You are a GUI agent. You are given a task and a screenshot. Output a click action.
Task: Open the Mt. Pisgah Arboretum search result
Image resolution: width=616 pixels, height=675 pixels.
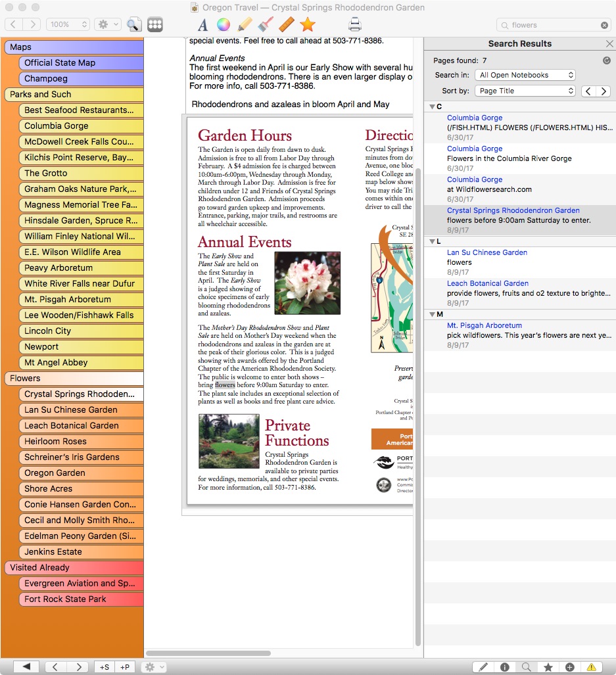click(520, 335)
